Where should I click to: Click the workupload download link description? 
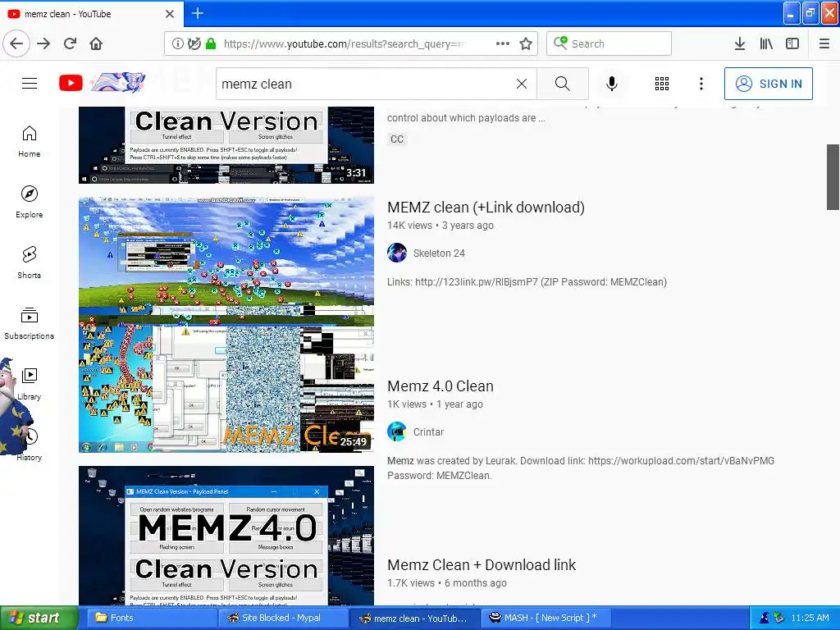tap(581, 468)
